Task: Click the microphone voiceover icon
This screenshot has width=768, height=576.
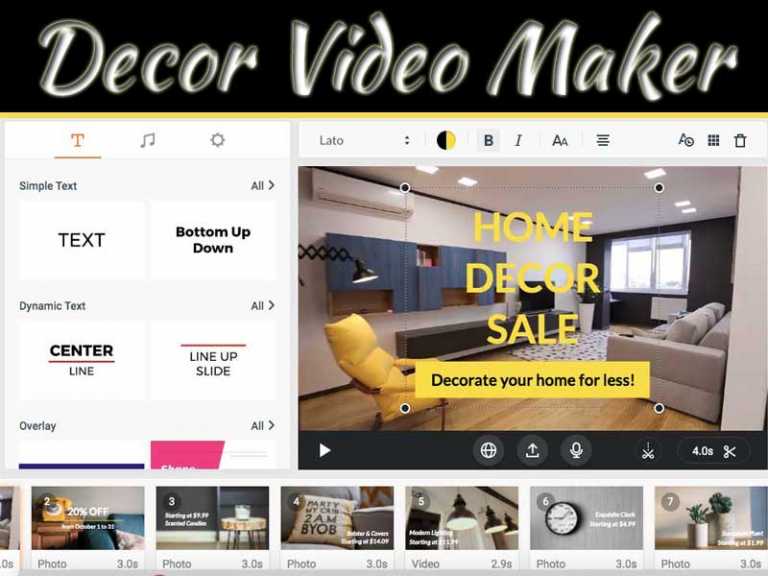Action: pyautogui.click(x=576, y=450)
